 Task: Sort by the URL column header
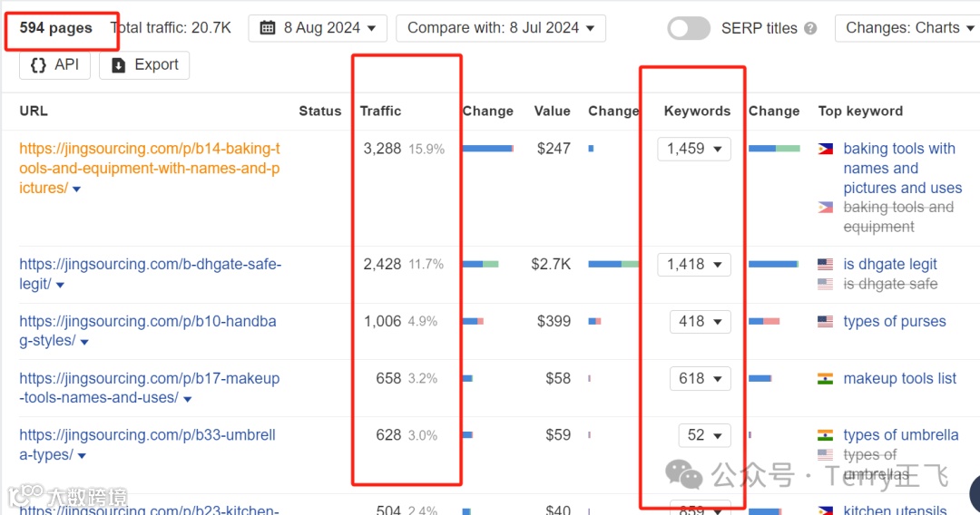[x=34, y=112]
